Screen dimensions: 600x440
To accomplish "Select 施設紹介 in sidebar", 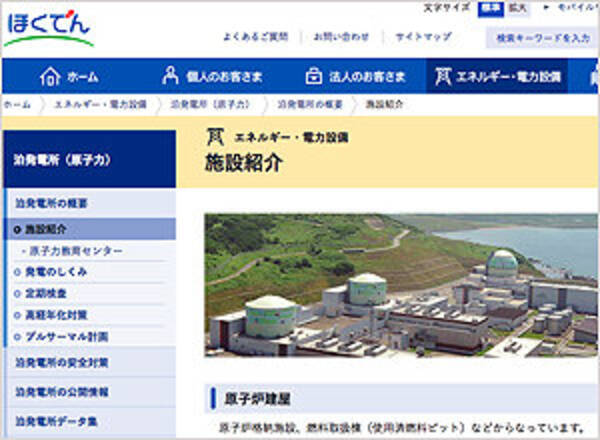I will coord(91,229).
